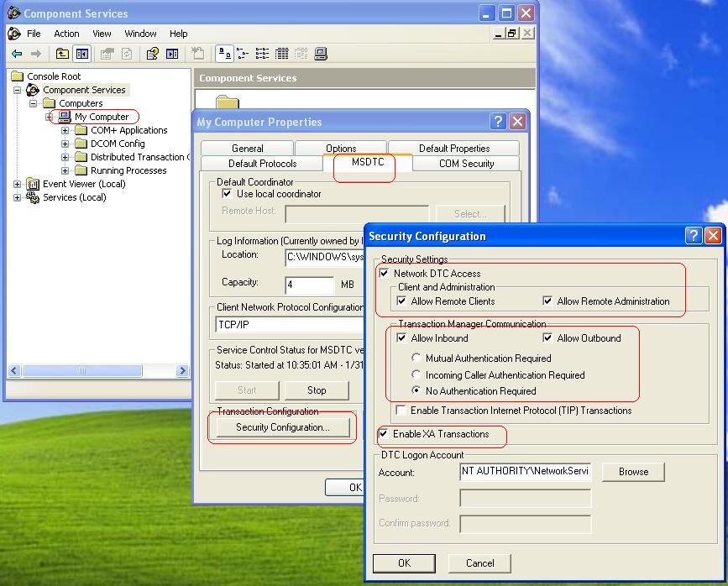Uncheck Use local coordinator
Screen dimensions: 728x586
tap(227, 194)
